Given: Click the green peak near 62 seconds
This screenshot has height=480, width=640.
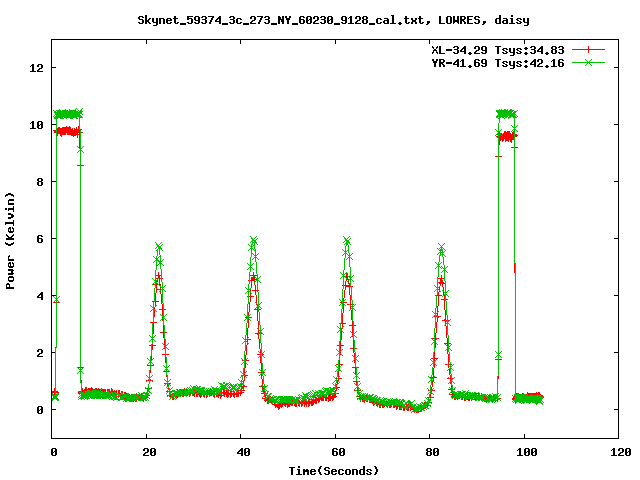Looking at the screenshot, I should click(x=347, y=240).
